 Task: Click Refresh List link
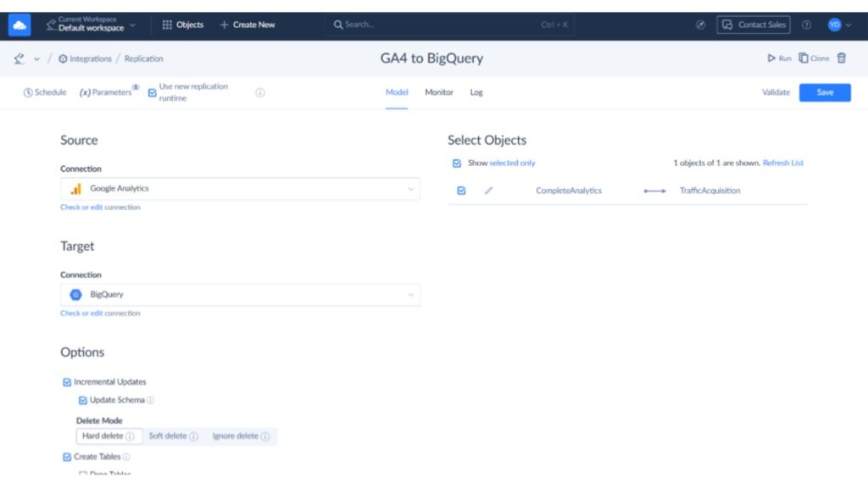click(782, 163)
